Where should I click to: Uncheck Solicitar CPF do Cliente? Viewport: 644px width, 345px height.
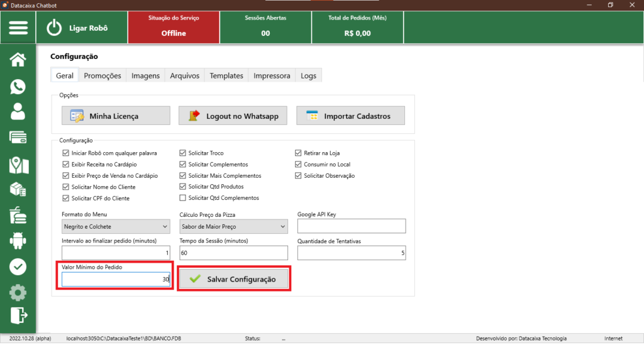coord(66,198)
